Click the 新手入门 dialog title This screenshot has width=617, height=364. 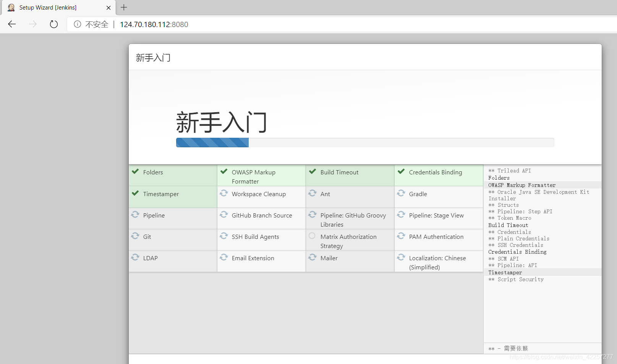[x=153, y=58]
